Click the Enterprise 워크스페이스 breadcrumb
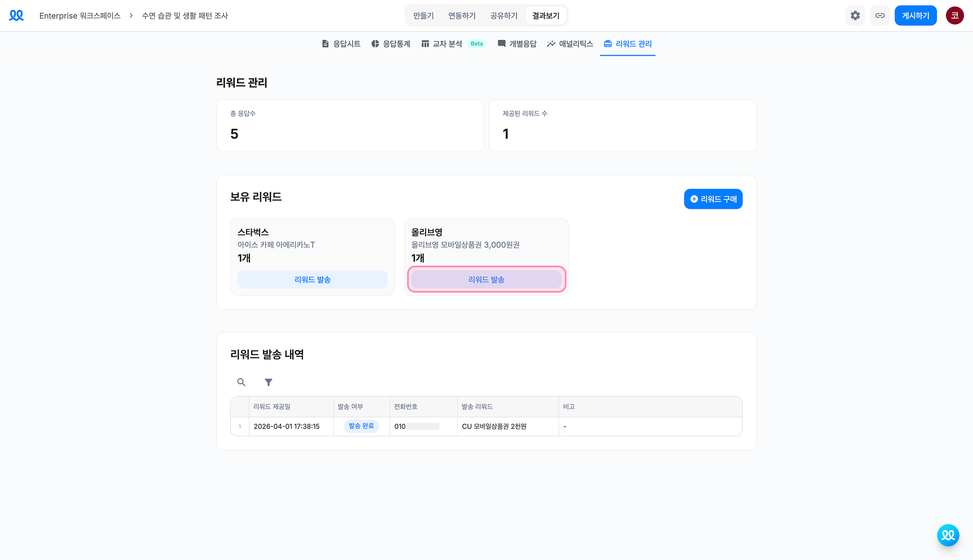The height and width of the screenshot is (560, 973). pos(80,16)
